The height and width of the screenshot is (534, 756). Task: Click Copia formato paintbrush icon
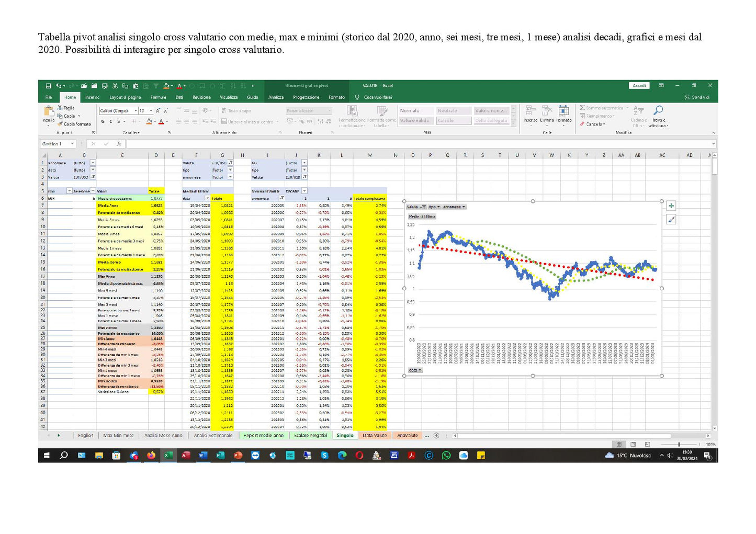coord(60,124)
